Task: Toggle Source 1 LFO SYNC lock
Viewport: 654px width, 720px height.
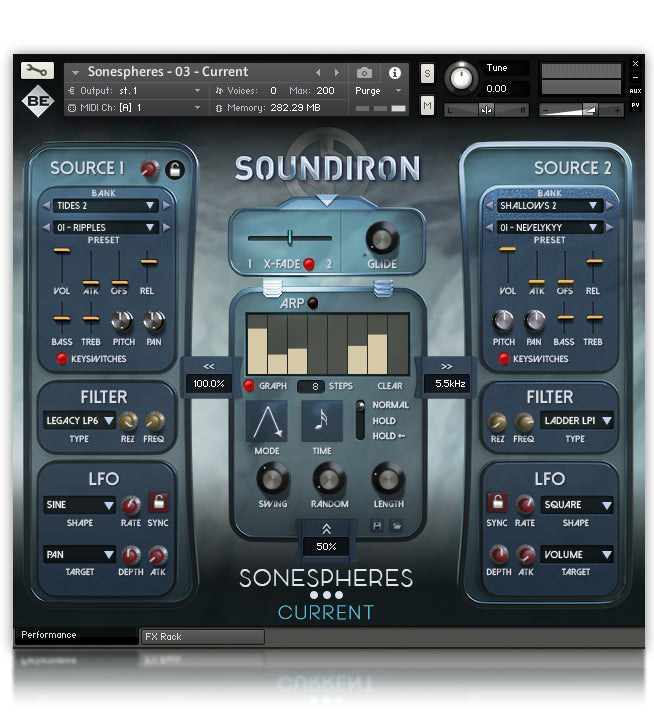Action: tap(158, 502)
